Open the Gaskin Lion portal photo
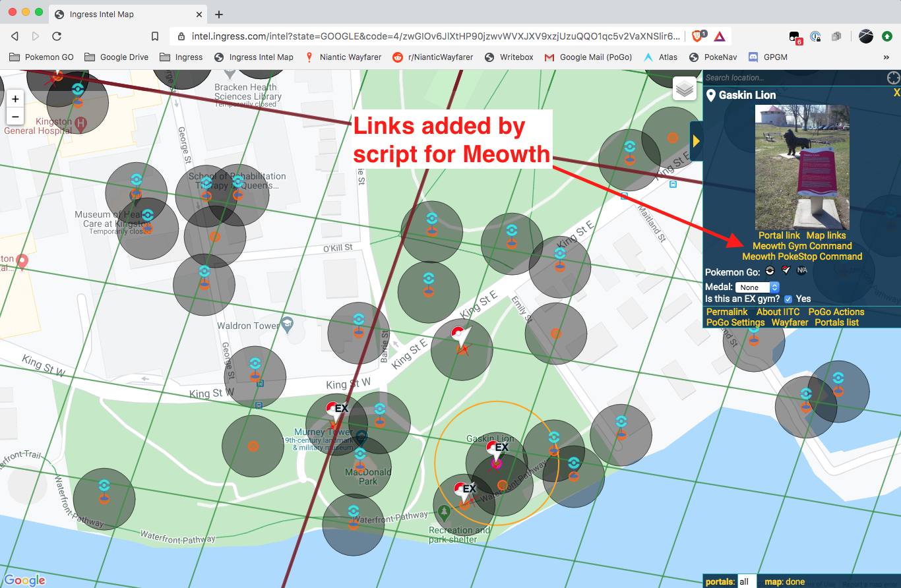This screenshot has height=588, width=901. [802, 167]
